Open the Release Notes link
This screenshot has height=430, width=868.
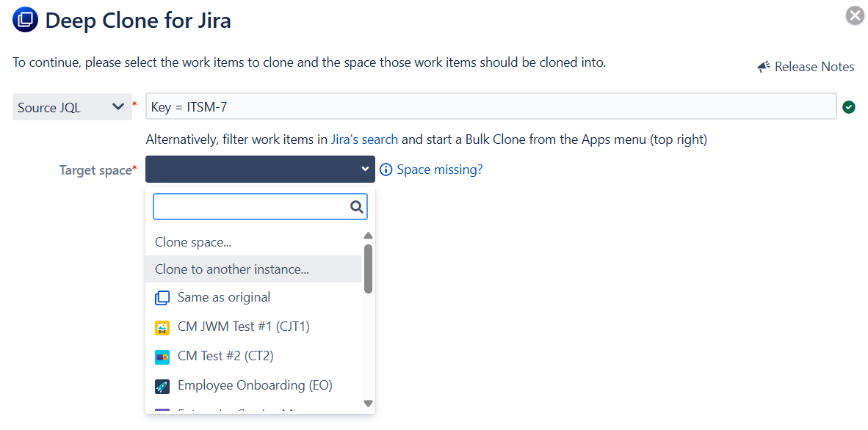pyautogui.click(x=814, y=67)
